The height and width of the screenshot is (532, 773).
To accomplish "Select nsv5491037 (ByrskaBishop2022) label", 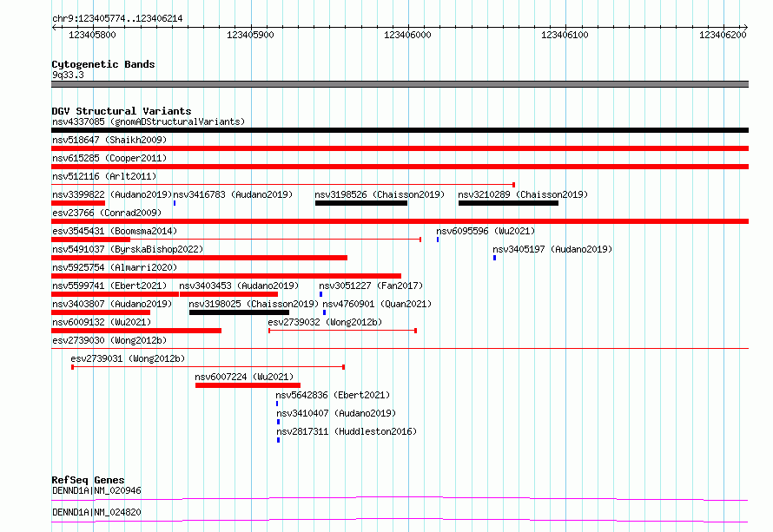I will coord(128,249).
